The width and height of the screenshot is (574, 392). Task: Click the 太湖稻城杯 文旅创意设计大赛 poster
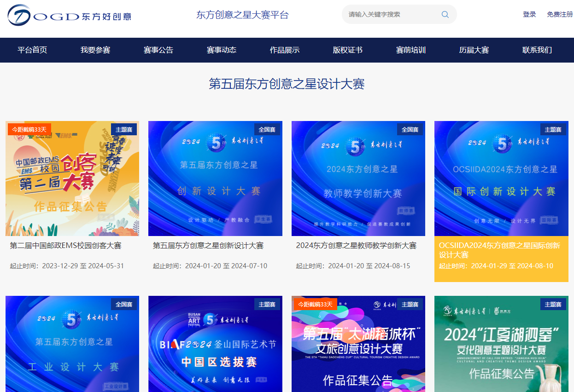pyautogui.click(x=358, y=344)
